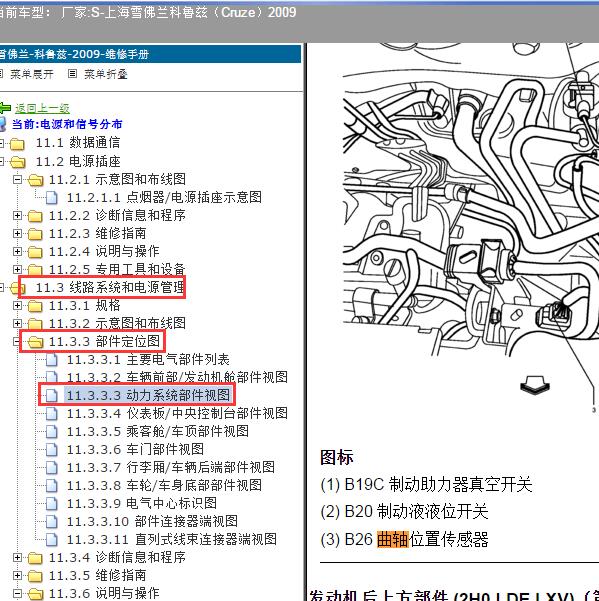Viewport: 599px width, 601px height.
Task: Click the open folder icon of 11.2.1
Action: (x=35, y=180)
